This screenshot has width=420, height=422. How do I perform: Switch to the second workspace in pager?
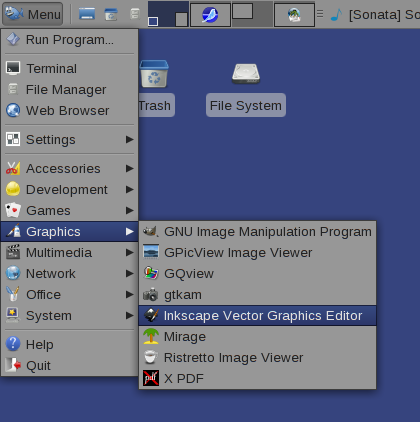pos(210,15)
